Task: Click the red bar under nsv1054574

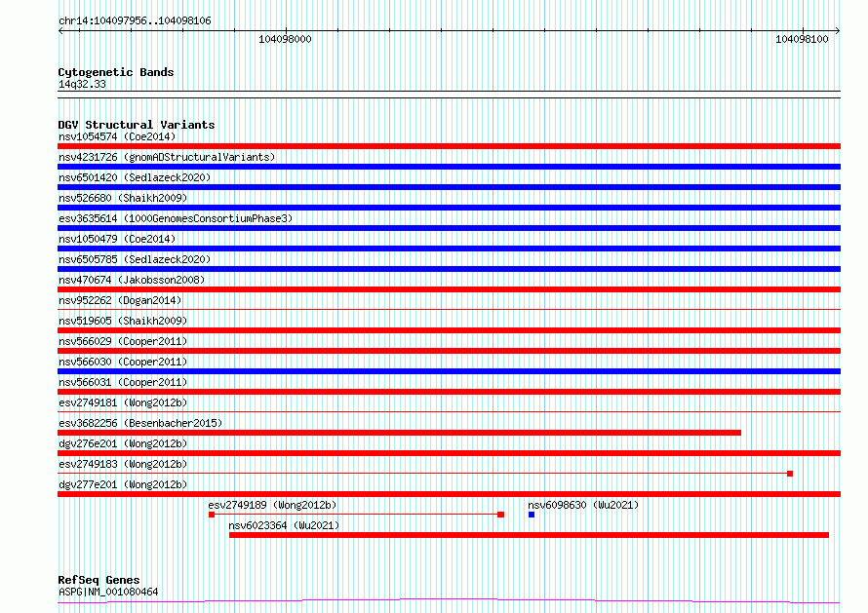Action: [x=449, y=146]
